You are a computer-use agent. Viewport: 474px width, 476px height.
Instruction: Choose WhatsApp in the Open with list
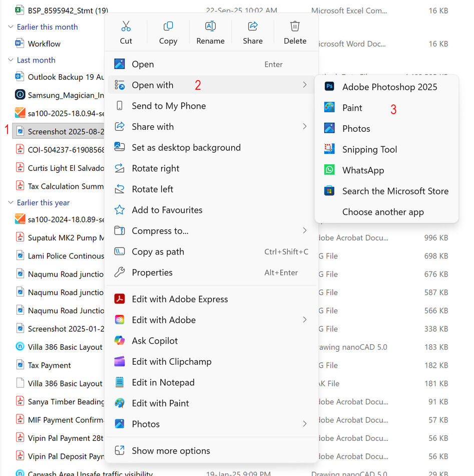tap(386, 170)
